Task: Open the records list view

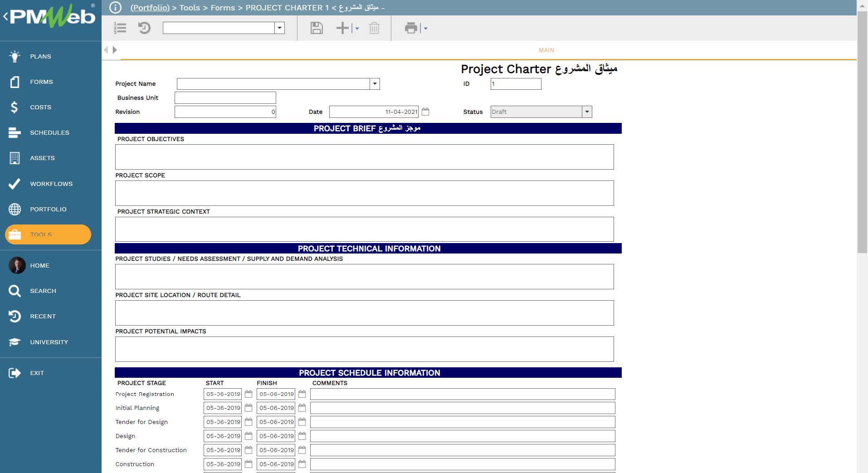Action: (x=120, y=28)
